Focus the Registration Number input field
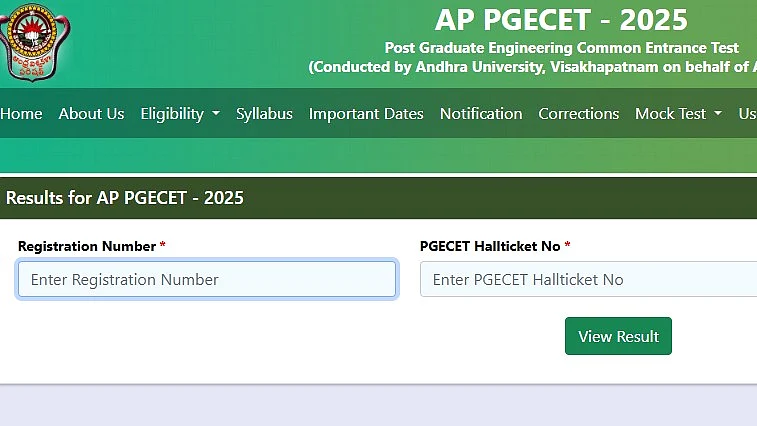 (x=207, y=279)
